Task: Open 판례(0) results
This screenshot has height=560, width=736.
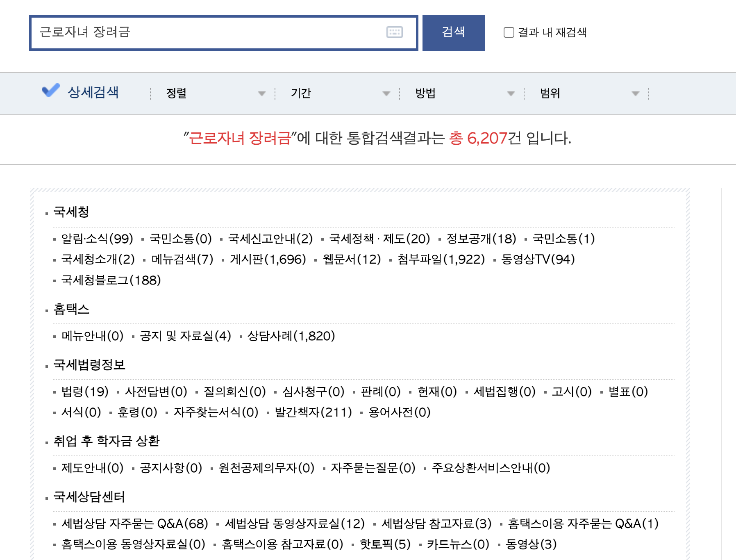Action: (x=381, y=392)
